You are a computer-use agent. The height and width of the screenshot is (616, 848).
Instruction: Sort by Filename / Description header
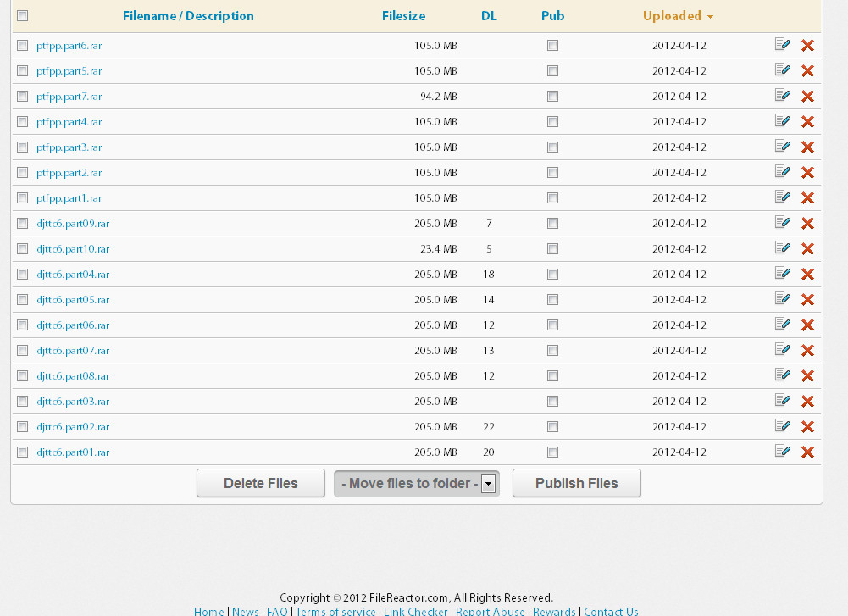tap(188, 16)
